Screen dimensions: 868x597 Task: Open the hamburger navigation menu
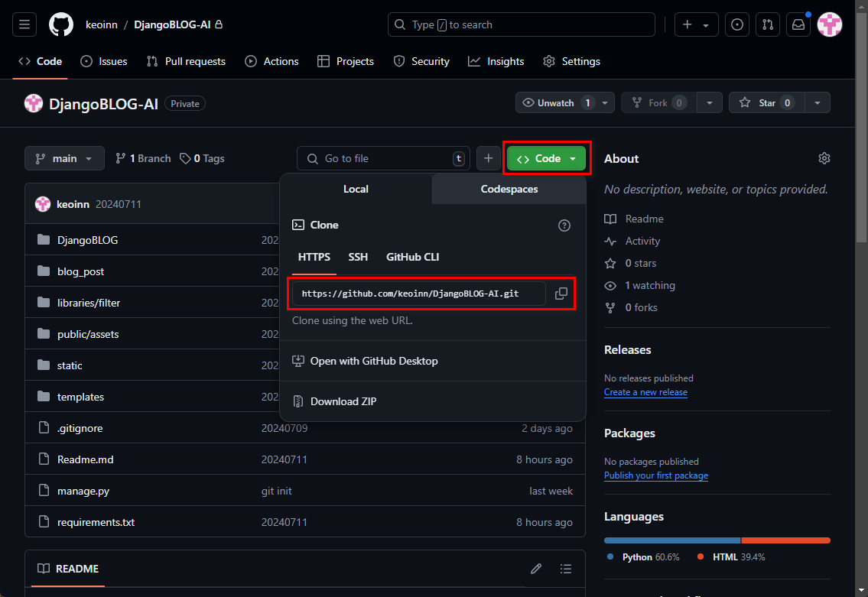[x=24, y=24]
